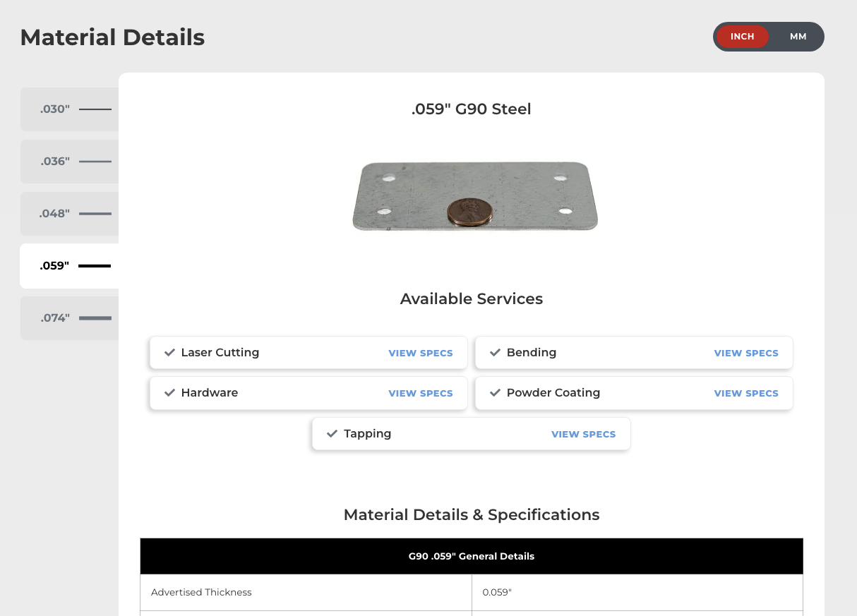Click the Hardware checkmark icon
The image size is (857, 616).
point(169,393)
